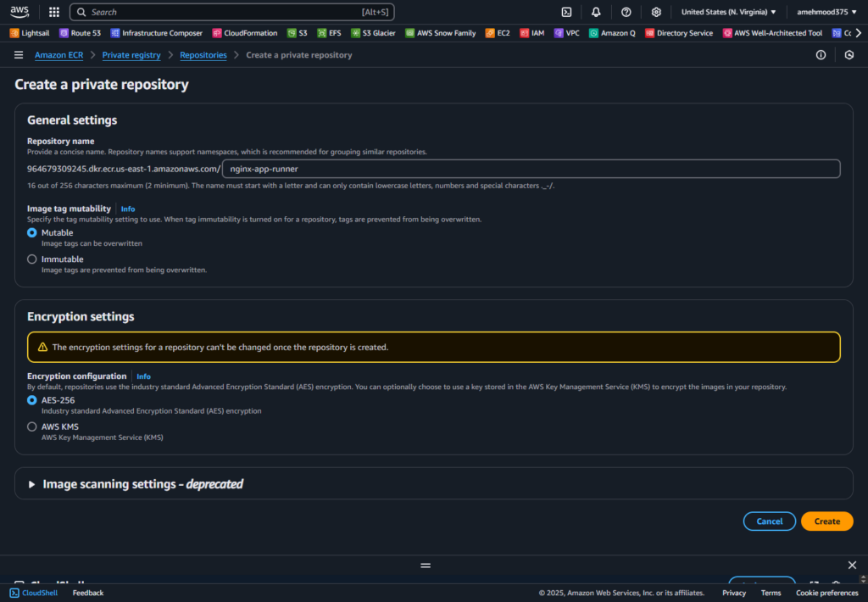Select the Immutable tag option

pyautogui.click(x=32, y=259)
